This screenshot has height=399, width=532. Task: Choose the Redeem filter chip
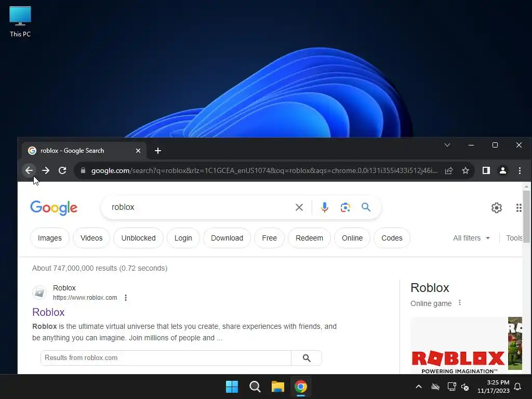[x=309, y=238]
